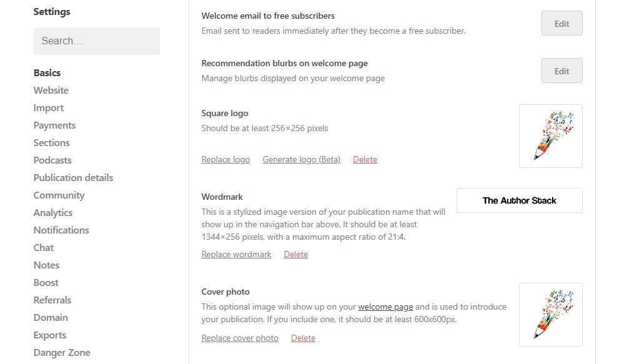The height and width of the screenshot is (364, 642).
Task: View The Author Stack wordmark preview
Action: pyautogui.click(x=519, y=200)
